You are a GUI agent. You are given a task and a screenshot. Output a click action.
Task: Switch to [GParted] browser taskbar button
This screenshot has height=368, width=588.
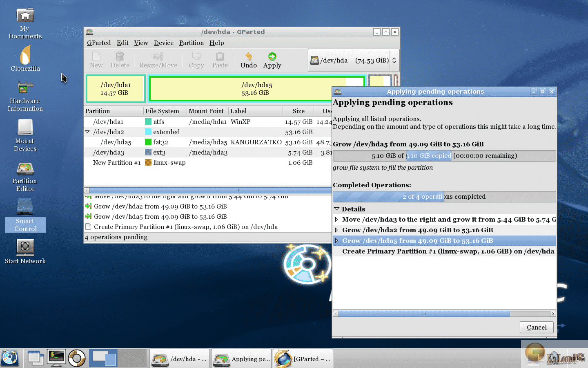click(x=303, y=359)
